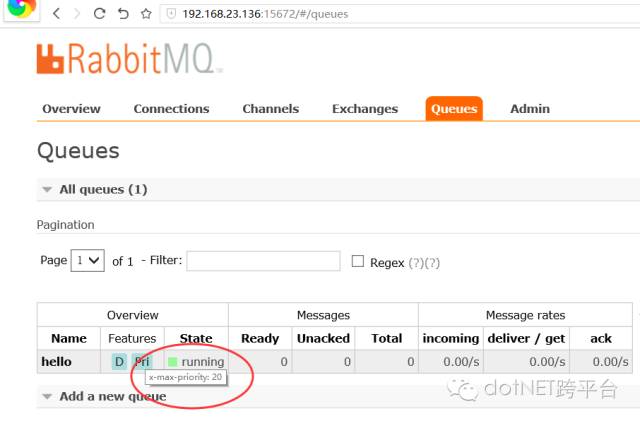Screen dimensions: 640x421
Task: Go back using the browser back arrow
Action: [x=57, y=13]
